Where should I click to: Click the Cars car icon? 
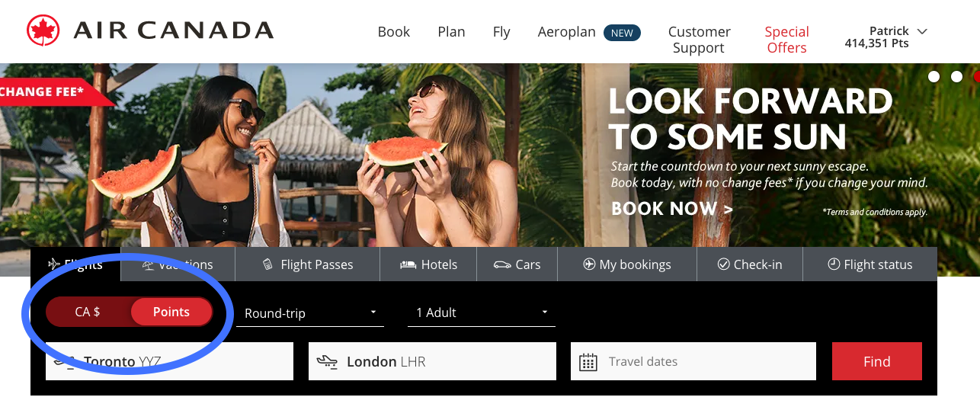pos(502,265)
